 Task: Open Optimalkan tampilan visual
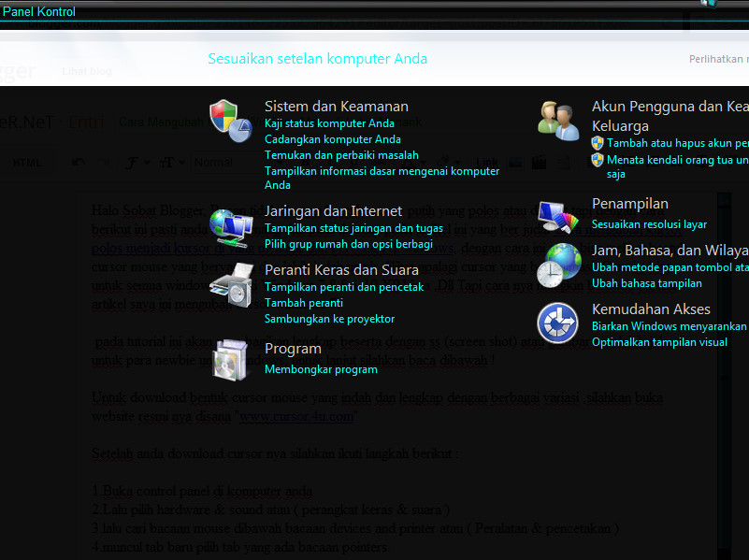(659, 342)
